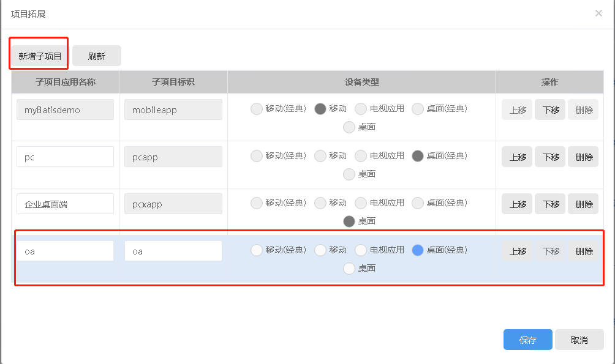The width and height of the screenshot is (615, 364).
Task: Click 下移 in the pc row
Action: [x=550, y=157]
